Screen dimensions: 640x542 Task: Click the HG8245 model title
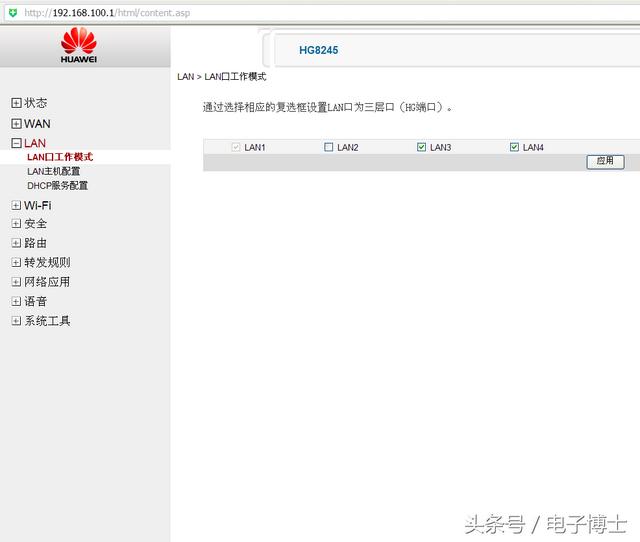(319, 50)
